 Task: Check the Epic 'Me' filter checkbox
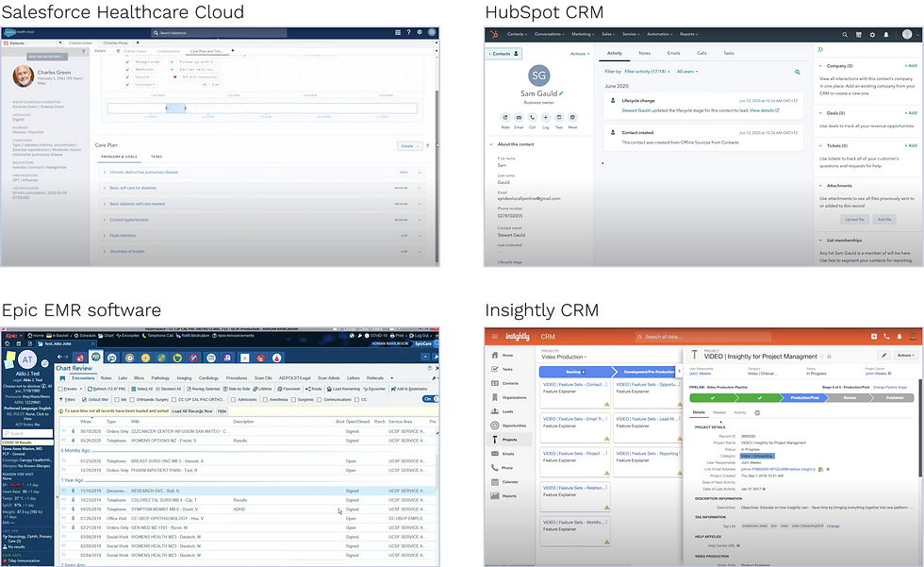(116, 400)
